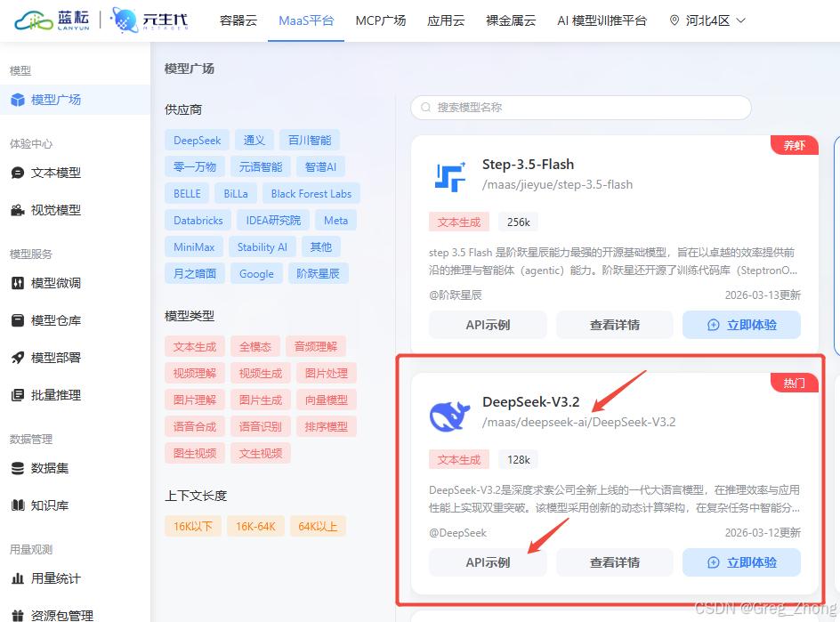
Task: Click the database icon beside 数据集
Action: tap(18, 468)
